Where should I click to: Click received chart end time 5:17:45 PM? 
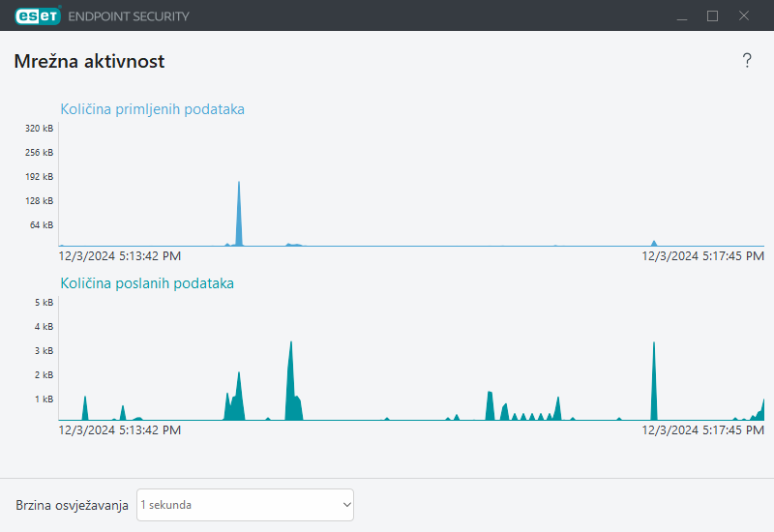coord(703,256)
